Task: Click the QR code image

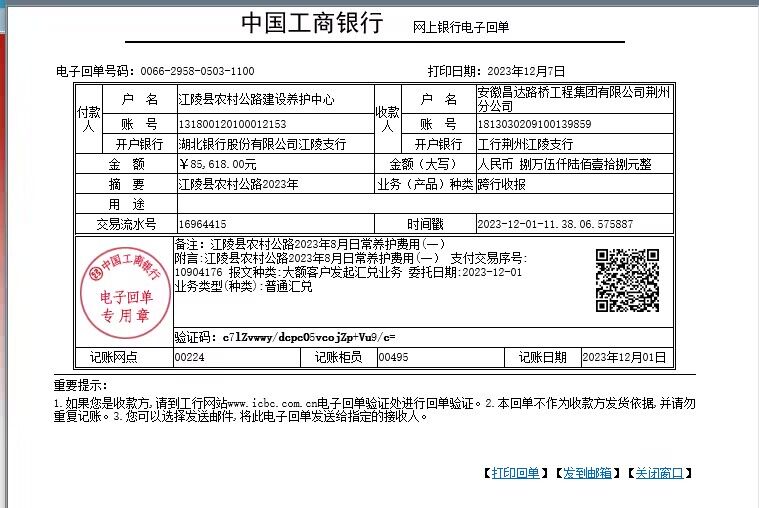Action: point(627,281)
